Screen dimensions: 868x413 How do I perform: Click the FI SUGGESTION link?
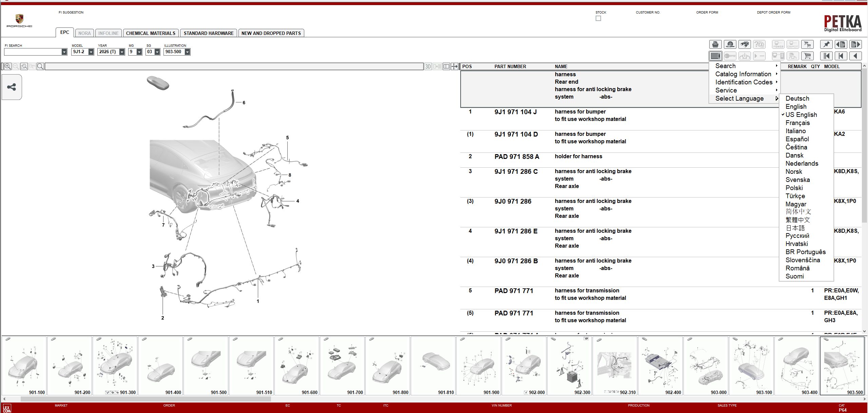[x=71, y=13]
